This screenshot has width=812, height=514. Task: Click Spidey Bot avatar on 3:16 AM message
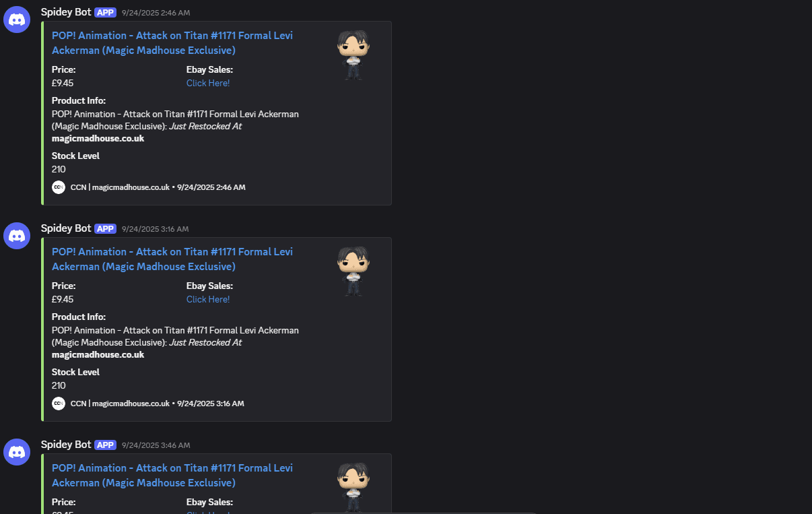pyautogui.click(x=17, y=236)
